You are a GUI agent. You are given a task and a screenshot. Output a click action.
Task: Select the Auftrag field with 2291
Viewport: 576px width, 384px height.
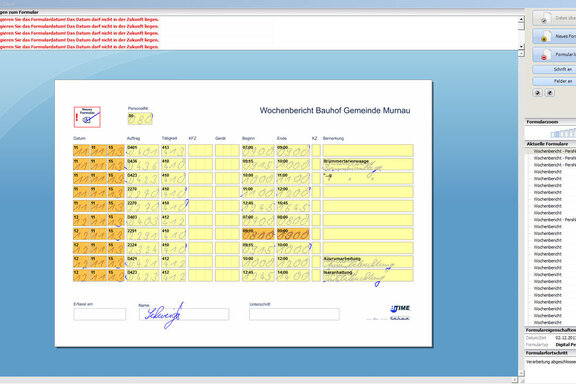(143, 234)
